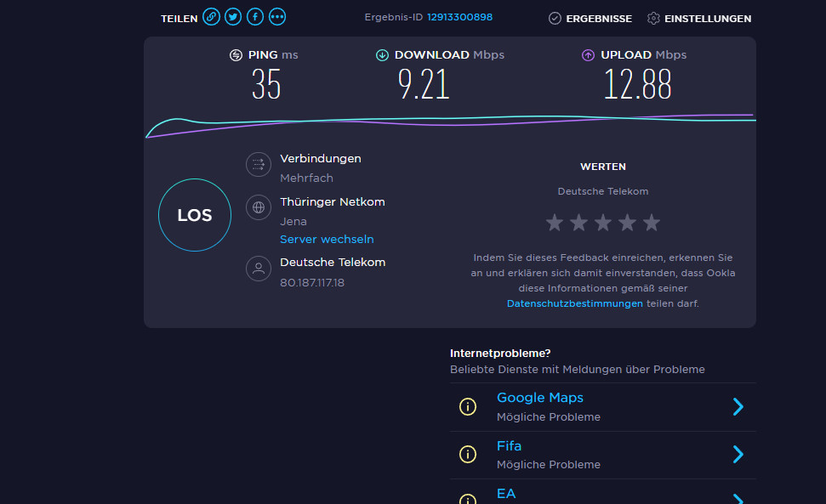The height and width of the screenshot is (504, 826).
Task: Expand Google Maps problem details chevron
Action: pos(738,407)
